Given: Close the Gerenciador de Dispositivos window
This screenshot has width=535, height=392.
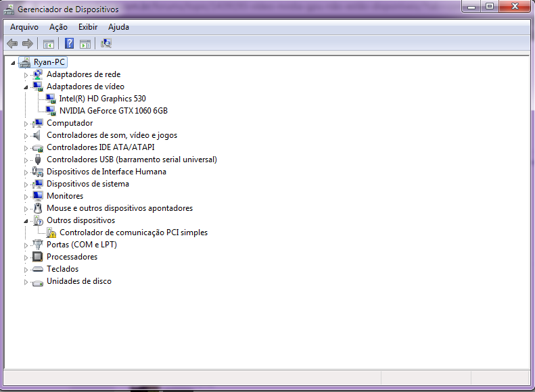Looking at the screenshot, I should 515,6.
